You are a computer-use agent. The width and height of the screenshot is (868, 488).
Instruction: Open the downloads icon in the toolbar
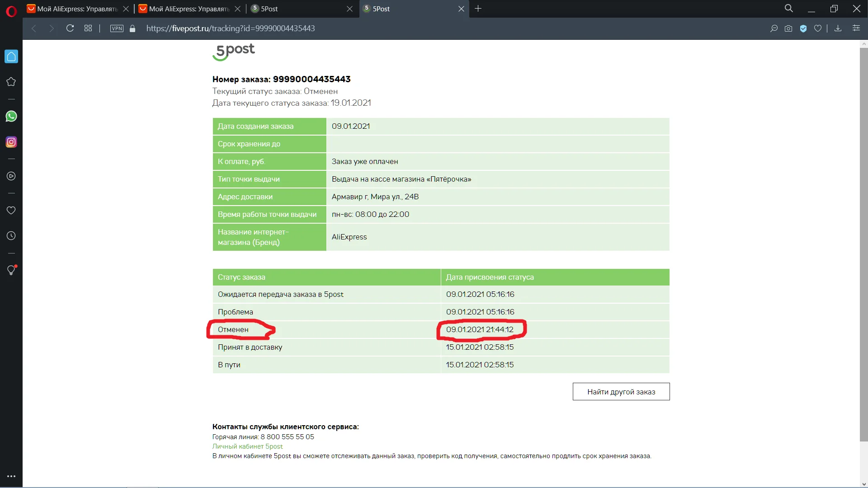[838, 28]
